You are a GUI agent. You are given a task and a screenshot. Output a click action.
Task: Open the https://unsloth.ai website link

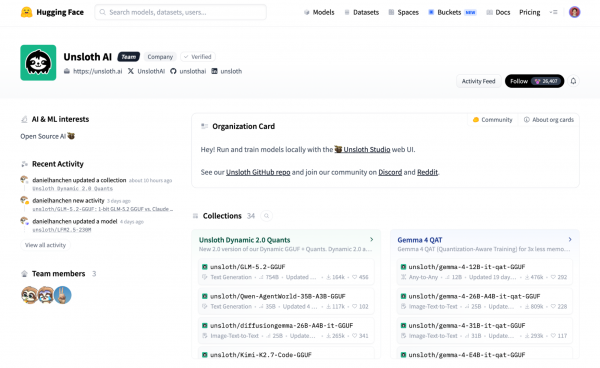(x=93, y=71)
